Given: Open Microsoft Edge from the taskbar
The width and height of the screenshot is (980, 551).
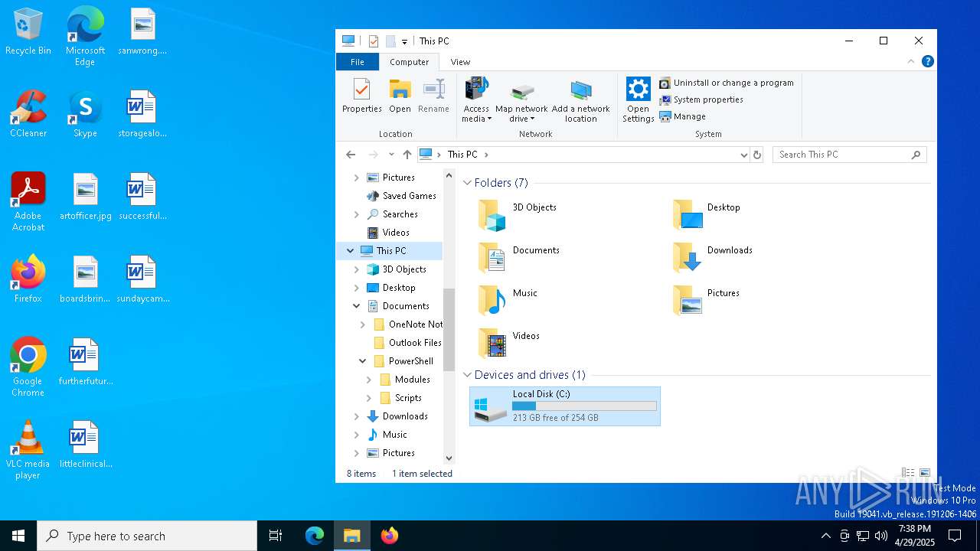Looking at the screenshot, I should coord(315,536).
